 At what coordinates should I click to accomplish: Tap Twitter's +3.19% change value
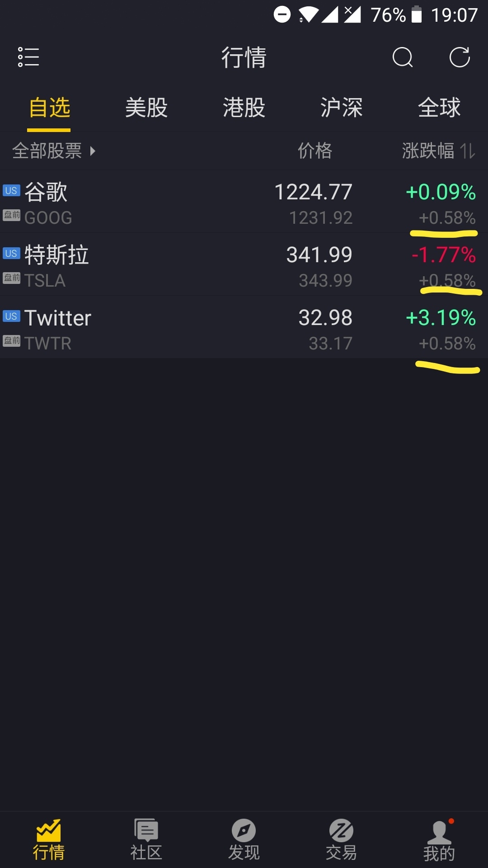coord(441,318)
